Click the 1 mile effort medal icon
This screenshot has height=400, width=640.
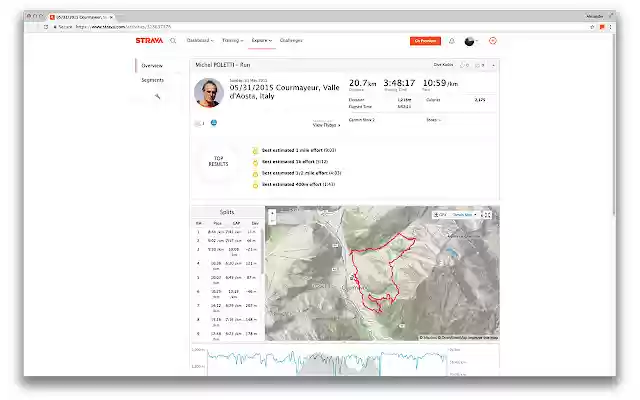pos(255,151)
